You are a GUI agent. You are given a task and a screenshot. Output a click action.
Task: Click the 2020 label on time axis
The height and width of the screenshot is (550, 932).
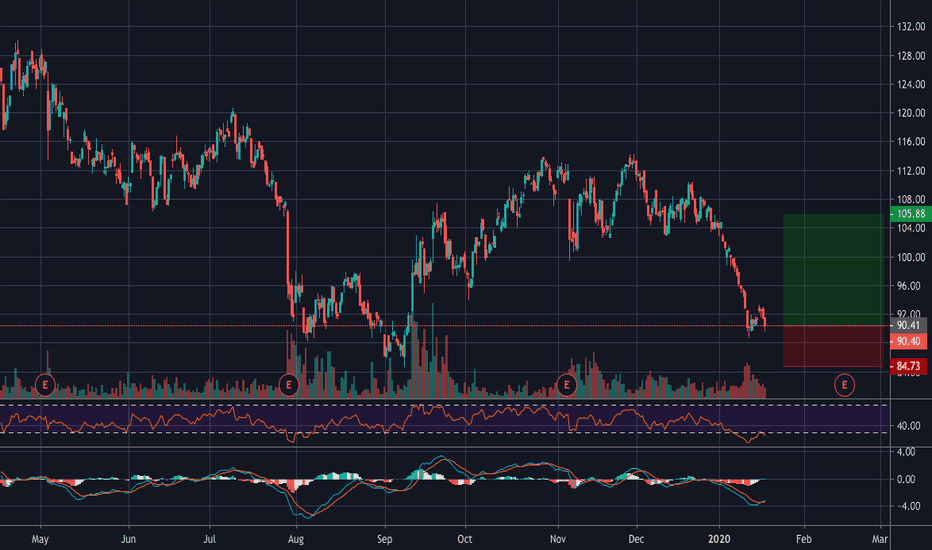point(719,539)
